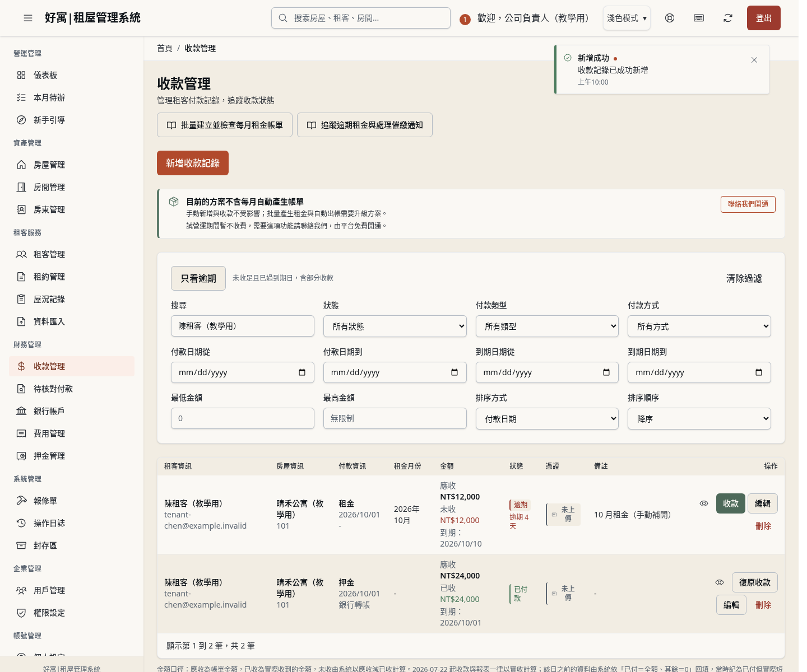The height and width of the screenshot is (672, 807).
Task: Dismiss the 新增成功 toast notification
Action: click(754, 60)
